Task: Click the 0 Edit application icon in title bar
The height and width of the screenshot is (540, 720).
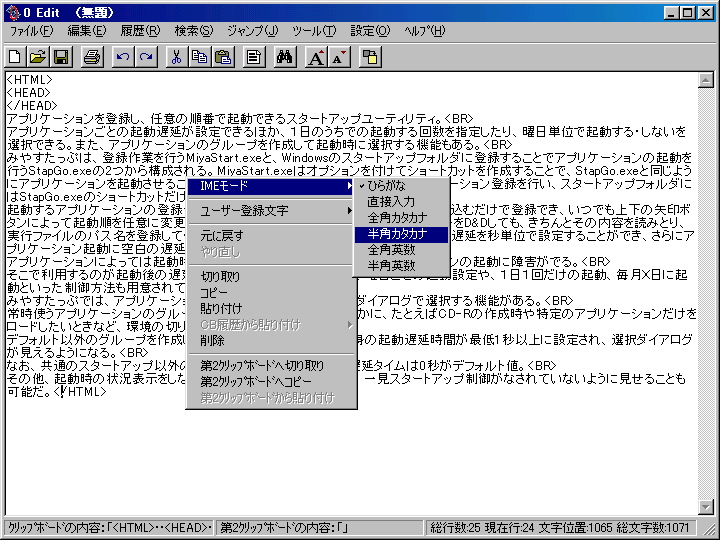Action: point(13,13)
